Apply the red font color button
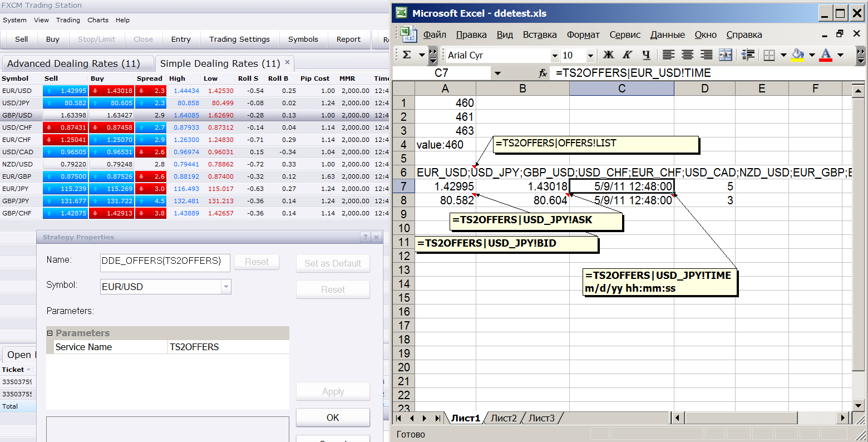Viewport: 868px width, 442px height. pyautogui.click(x=826, y=55)
